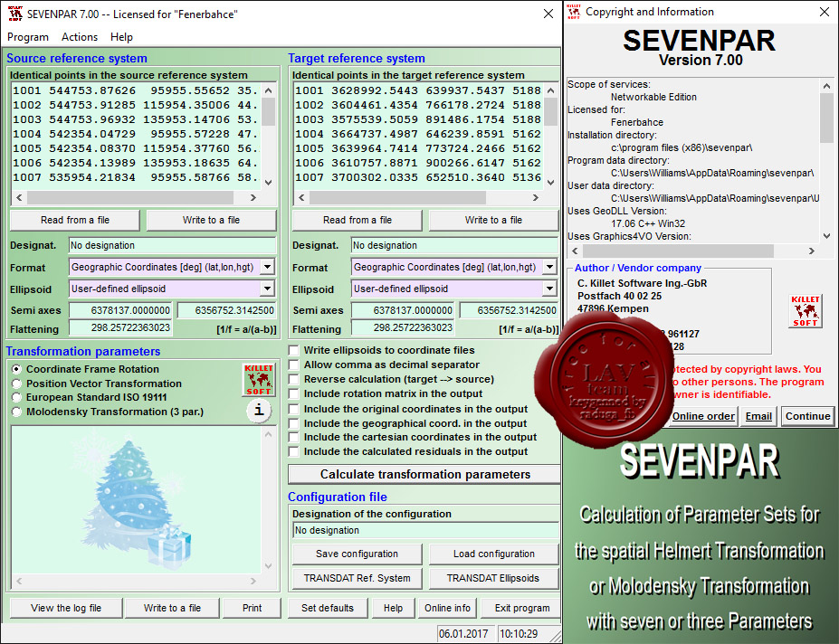
Task: Click target Designat. input field
Action: click(x=454, y=245)
